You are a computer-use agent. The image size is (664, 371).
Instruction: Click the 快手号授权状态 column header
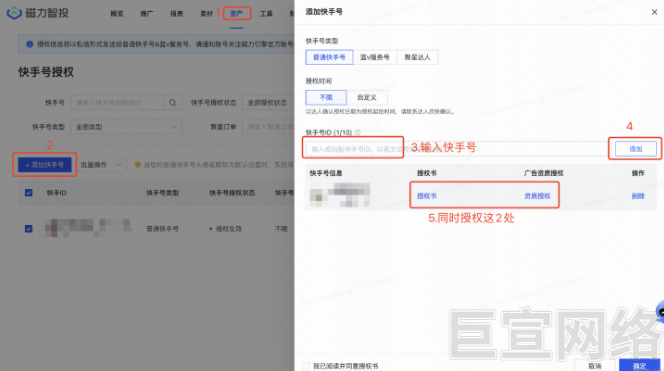point(232,193)
